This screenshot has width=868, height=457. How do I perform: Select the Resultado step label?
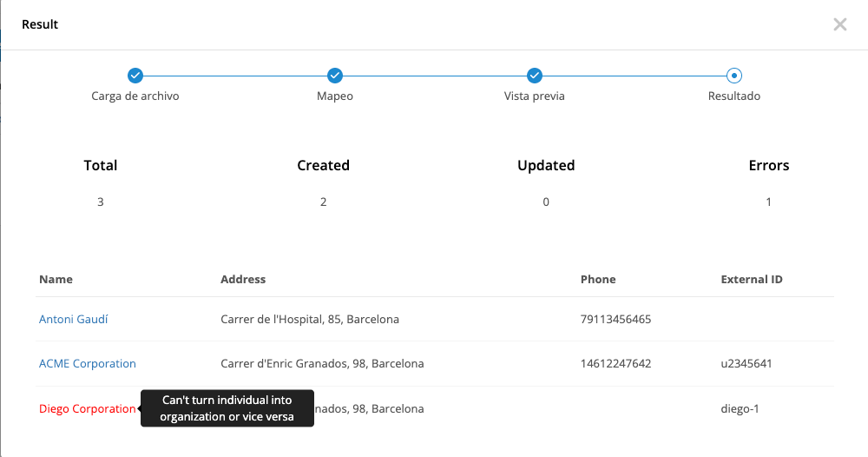[x=734, y=96]
